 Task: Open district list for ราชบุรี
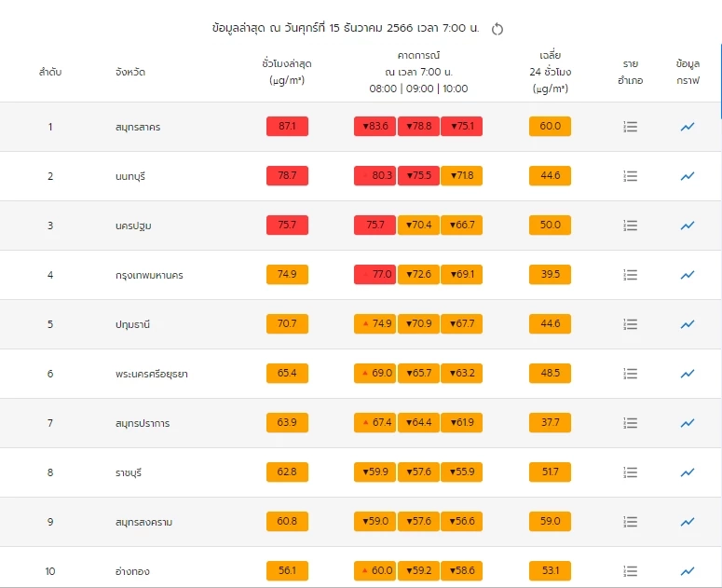coord(631,472)
